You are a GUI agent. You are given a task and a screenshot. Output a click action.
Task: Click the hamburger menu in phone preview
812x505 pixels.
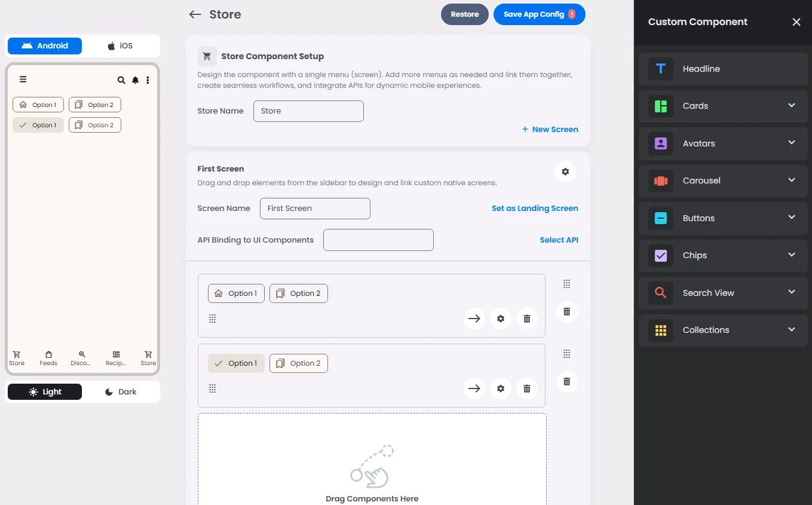(x=23, y=79)
